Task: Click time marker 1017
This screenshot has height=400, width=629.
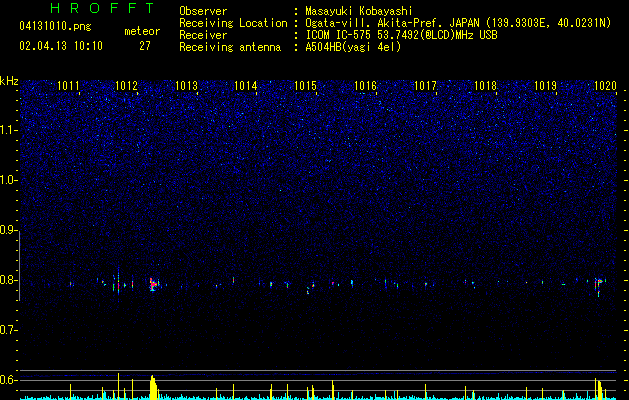Action: coord(425,86)
